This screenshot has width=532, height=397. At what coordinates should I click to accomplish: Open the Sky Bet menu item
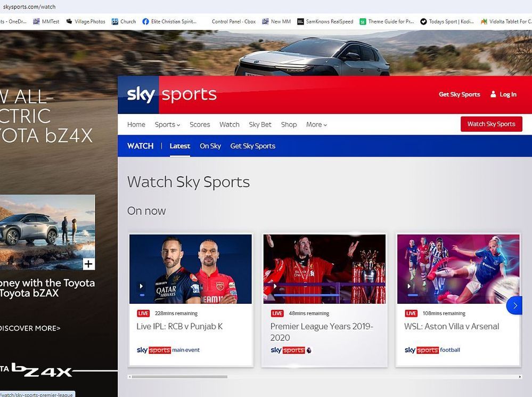point(260,125)
